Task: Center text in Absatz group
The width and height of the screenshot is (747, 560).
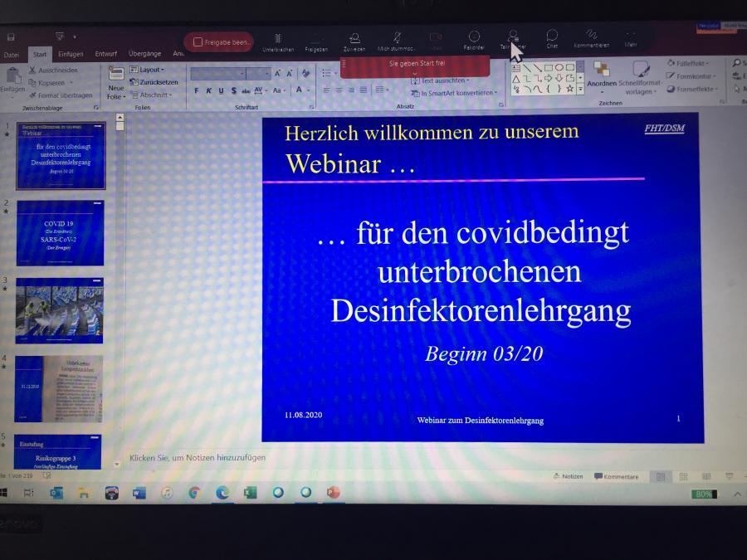Action: click(x=339, y=90)
